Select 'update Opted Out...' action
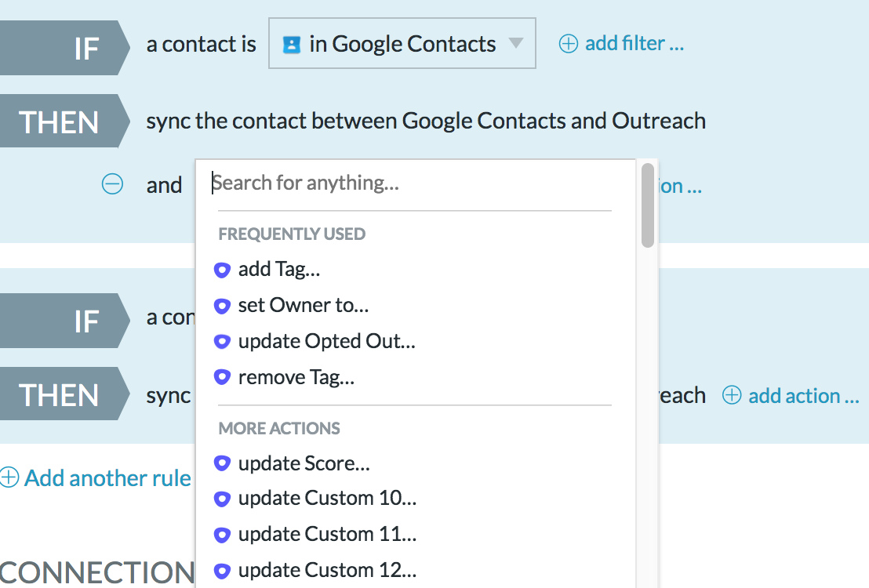 click(326, 341)
